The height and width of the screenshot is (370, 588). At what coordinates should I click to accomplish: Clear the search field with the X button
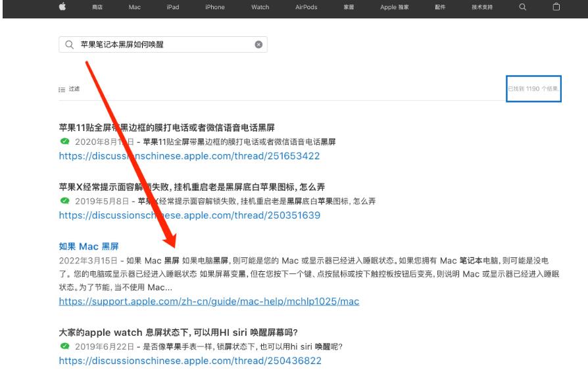[x=258, y=45]
